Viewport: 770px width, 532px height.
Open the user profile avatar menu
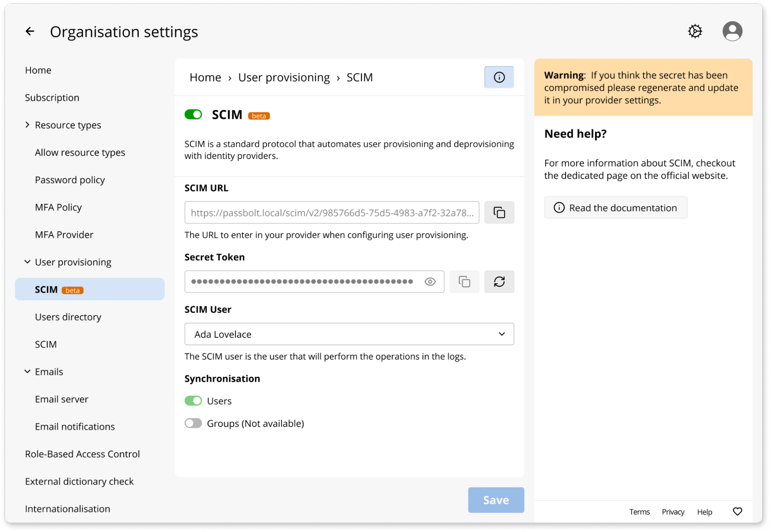[x=732, y=31]
